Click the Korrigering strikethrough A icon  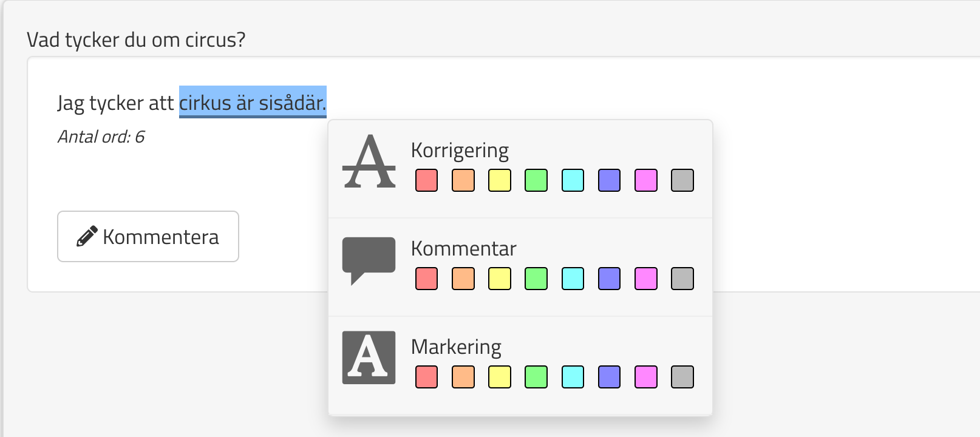(369, 162)
